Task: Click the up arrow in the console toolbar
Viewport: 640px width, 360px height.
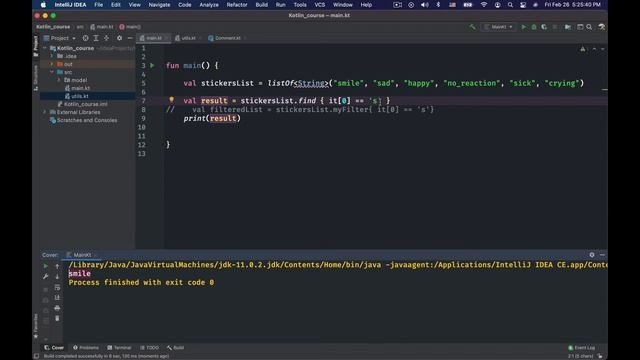Action: point(57,266)
